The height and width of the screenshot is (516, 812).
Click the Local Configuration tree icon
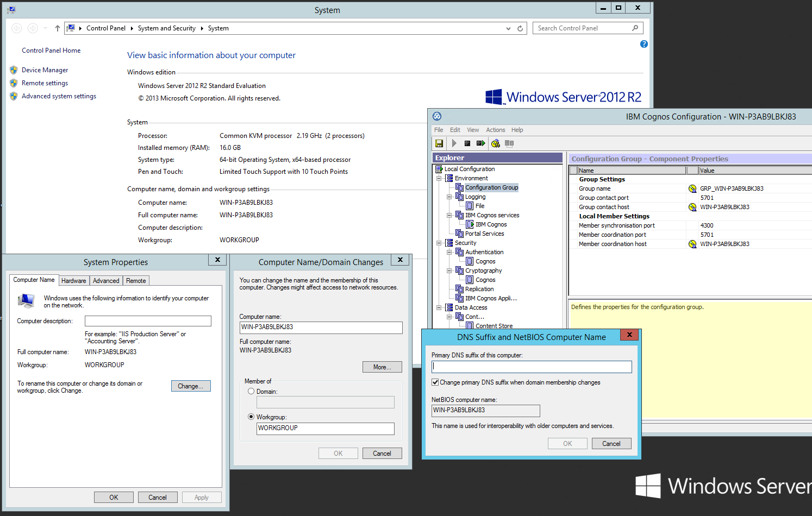(439, 169)
